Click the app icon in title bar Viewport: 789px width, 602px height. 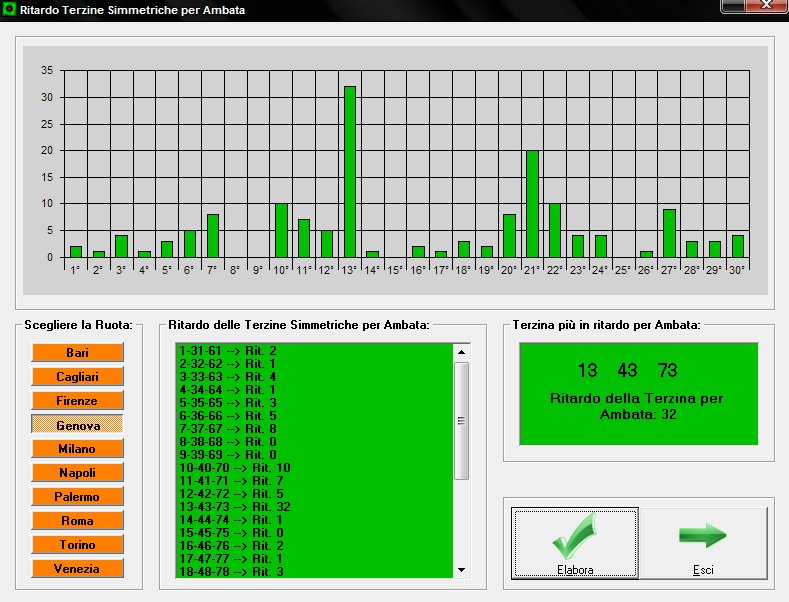pos(10,10)
